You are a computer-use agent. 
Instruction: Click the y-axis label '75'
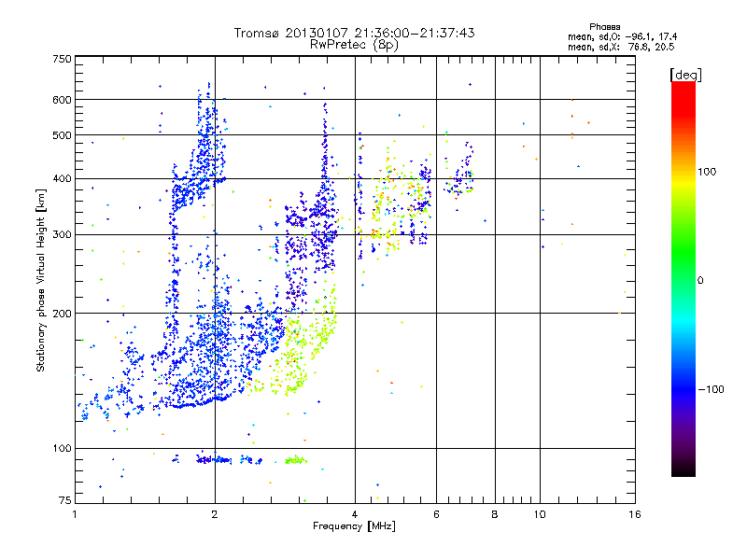pos(65,500)
